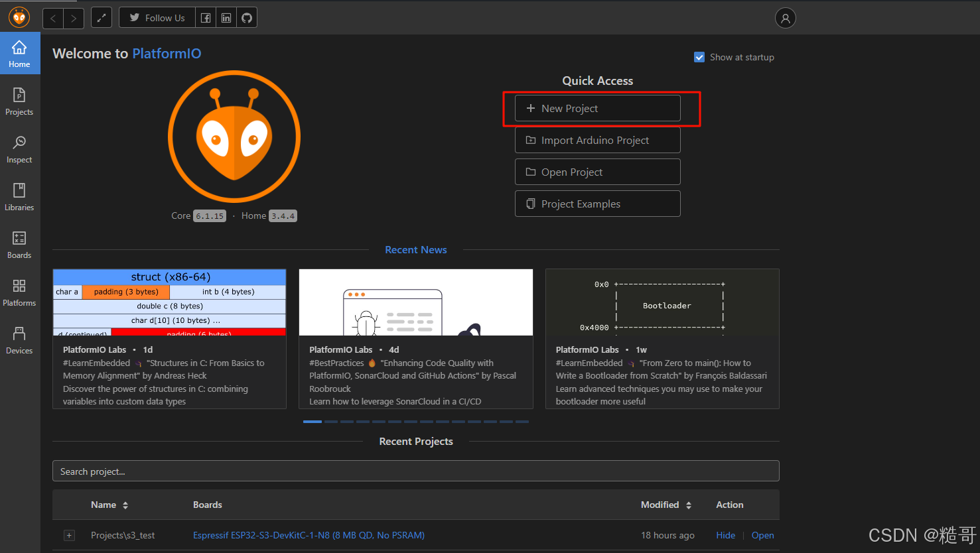The width and height of the screenshot is (980, 553).
Task: Untick the Show at startup checkbox
Action: (699, 57)
